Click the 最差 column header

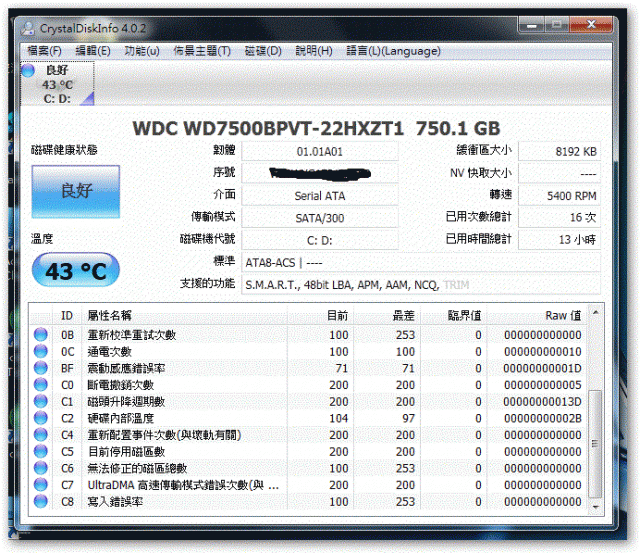(387, 315)
